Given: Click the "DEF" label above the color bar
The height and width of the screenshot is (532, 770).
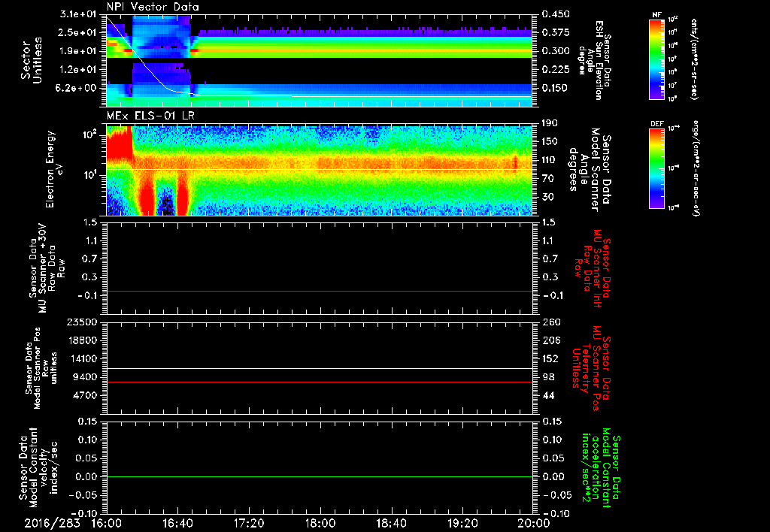Looking at the screenshot, I should pyautogui.click(x=657, y=124).
